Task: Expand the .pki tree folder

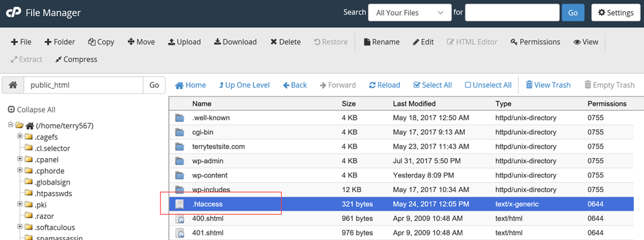Action: [19, 204]
